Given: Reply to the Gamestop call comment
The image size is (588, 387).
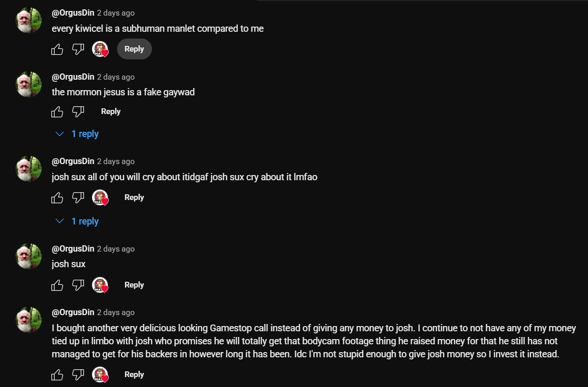Looking at the screenshot, I should (134, 374).
